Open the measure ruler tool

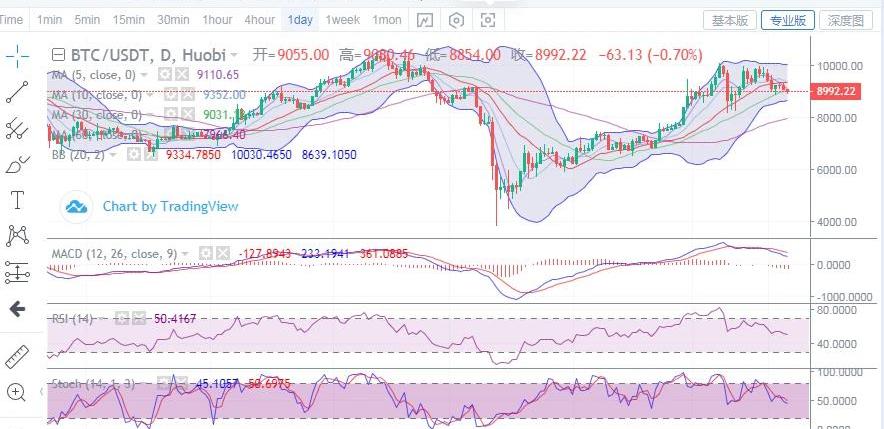(x=17, y=355)
